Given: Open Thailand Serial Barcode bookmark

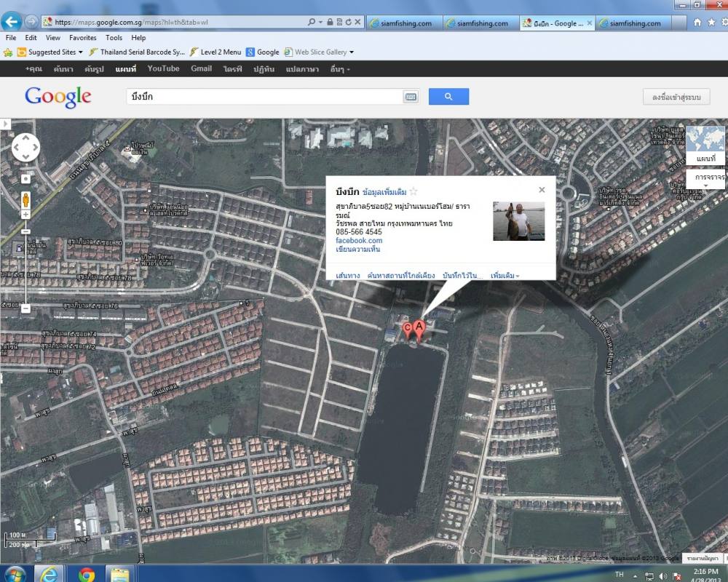Looking at the screenshot, I should tap(137, 52).
